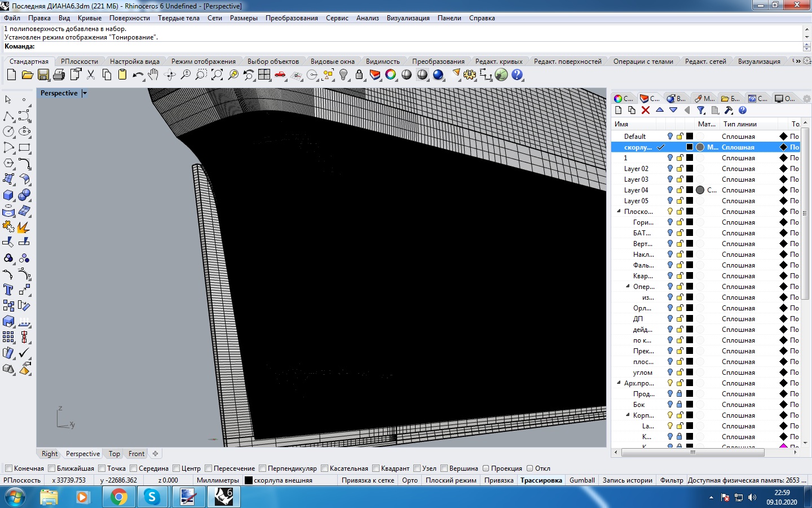The image size is (812, 508).
Task: Open the Файл menu
Action: point(12,18)
